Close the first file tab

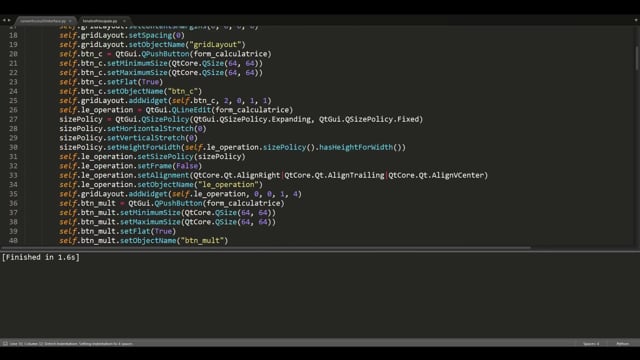(x=70, y=20)
